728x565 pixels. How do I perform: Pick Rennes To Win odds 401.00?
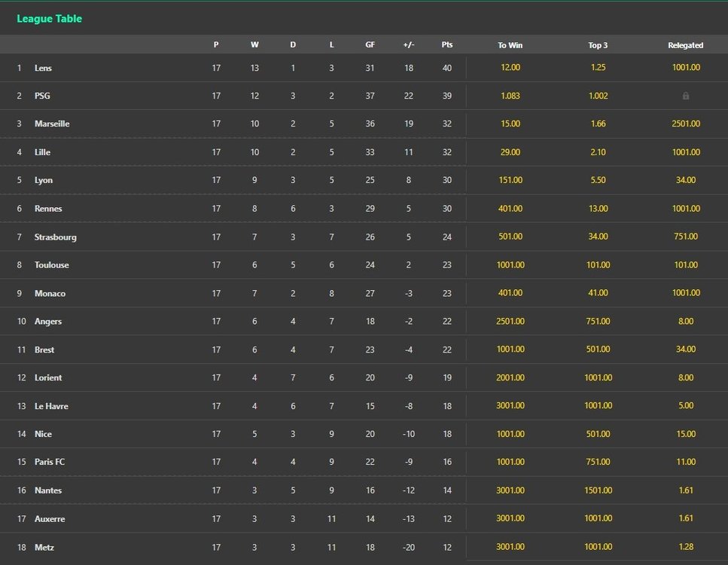[510, 209]
